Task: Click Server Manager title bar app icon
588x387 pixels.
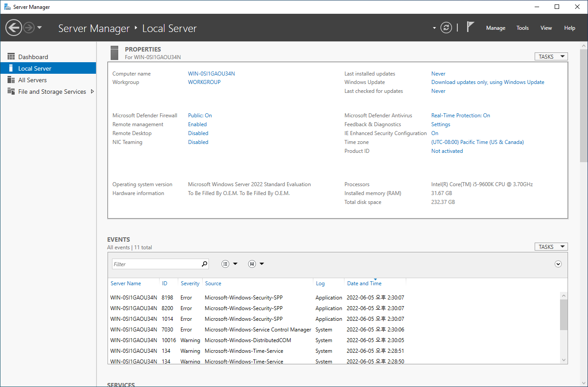Action: click(x=8, y=7)
